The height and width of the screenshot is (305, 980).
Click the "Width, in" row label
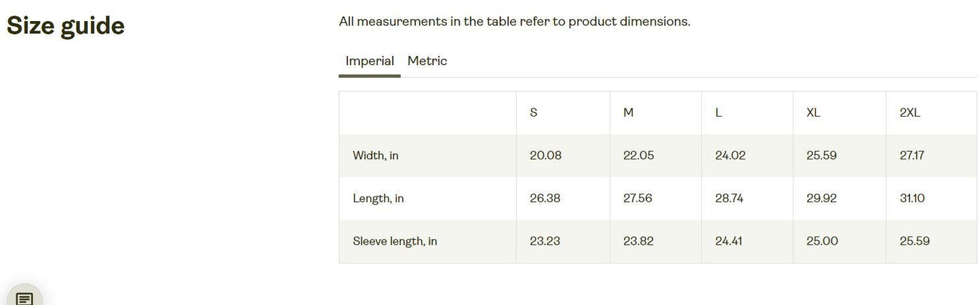(376, 156)
